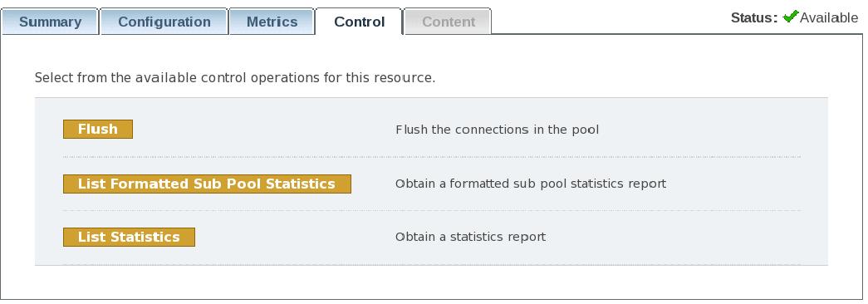Click the 'Select from the available control operations' text
Screen dimensions: 868x304
[x=235, y=77]
